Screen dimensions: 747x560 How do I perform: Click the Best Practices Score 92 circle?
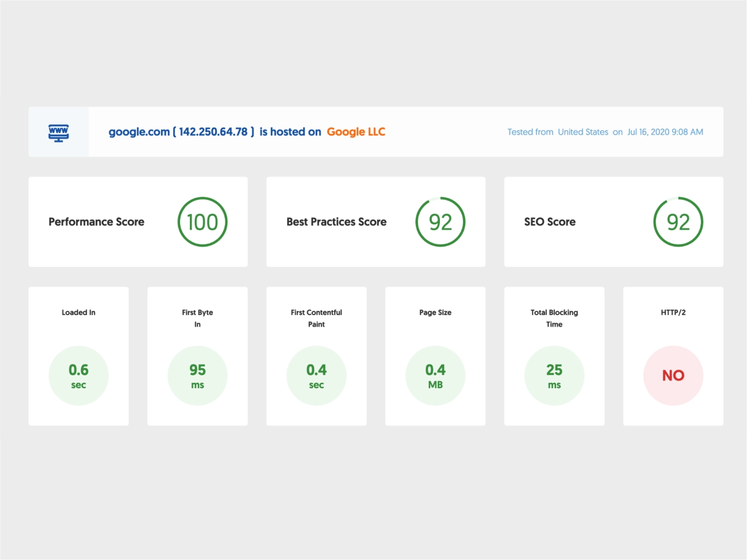click(x=440, y=222)
